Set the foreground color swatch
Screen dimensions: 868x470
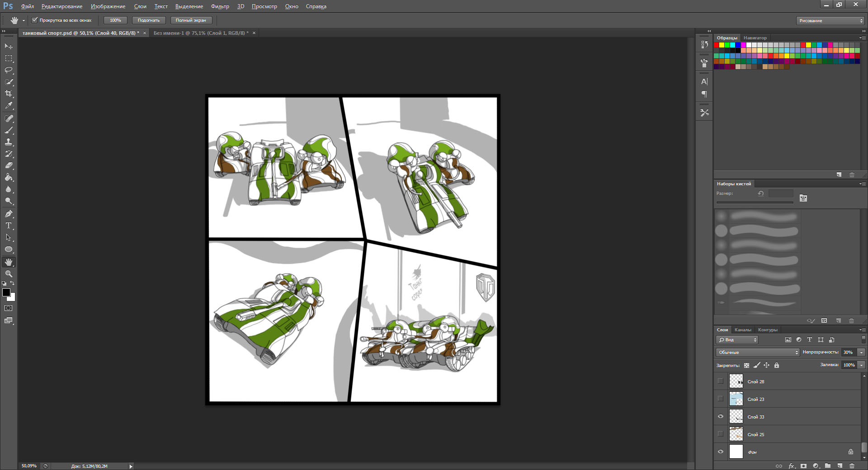tap(6, 292)
